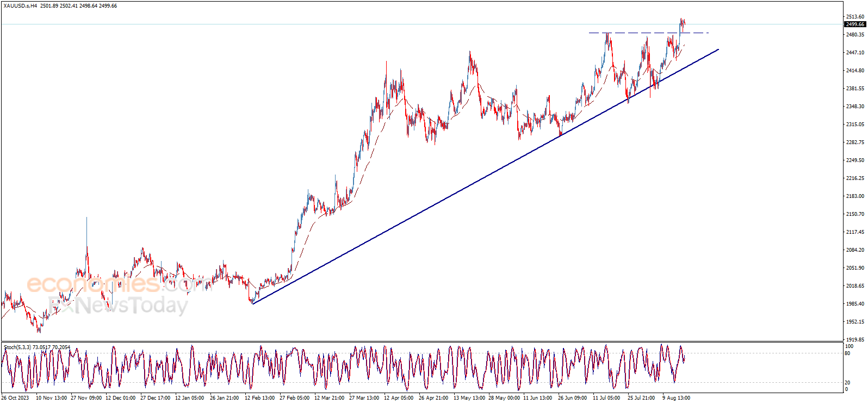Select the rising blue trend line
The width and height of the screenshot is (868, 404).
(x=486, y=176)
